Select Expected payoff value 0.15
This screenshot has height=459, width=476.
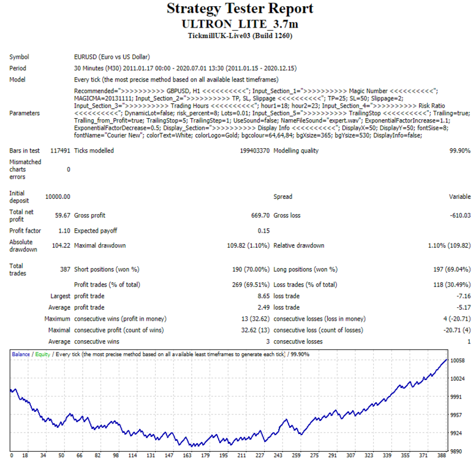tap(263, 231)
